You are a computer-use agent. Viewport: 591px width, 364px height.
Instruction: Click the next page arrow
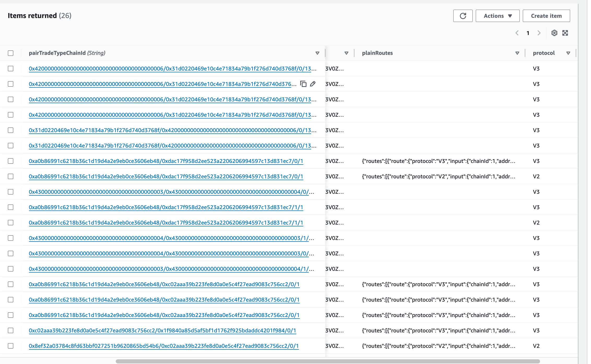click(539, 33)
